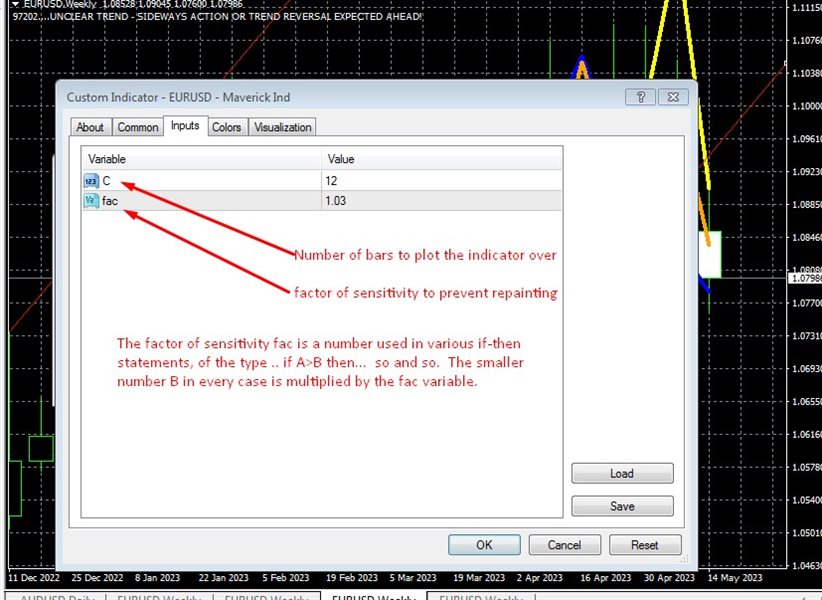
Task: Click the dialog help question-mark button
Action: (641, 97)
